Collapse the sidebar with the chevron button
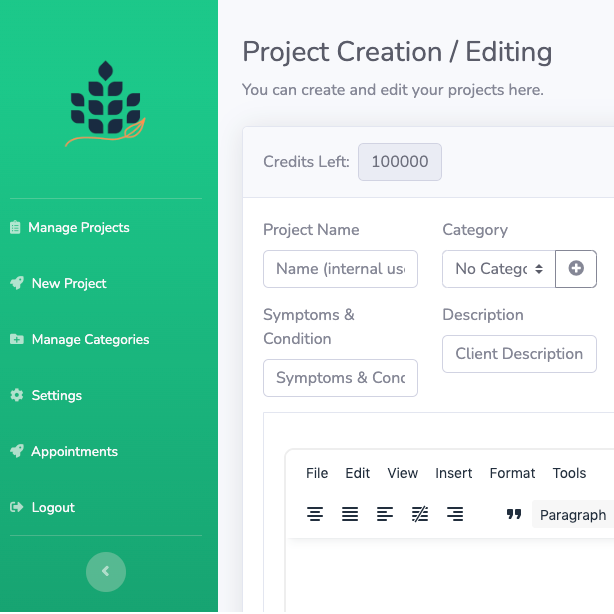Viewport: 614px width, 614px height. (106, 572)
